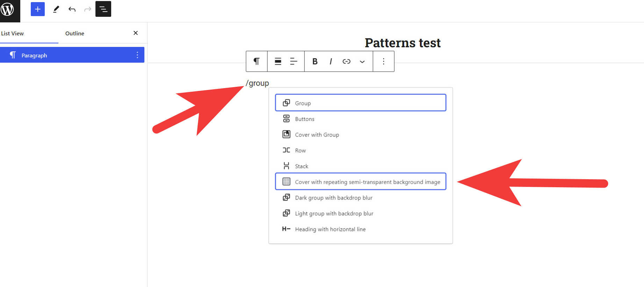Click the Paragraph block type icon in toolbar
Image resolution: width=644 pixels, height=287 pixels.
tap(257, 61)
